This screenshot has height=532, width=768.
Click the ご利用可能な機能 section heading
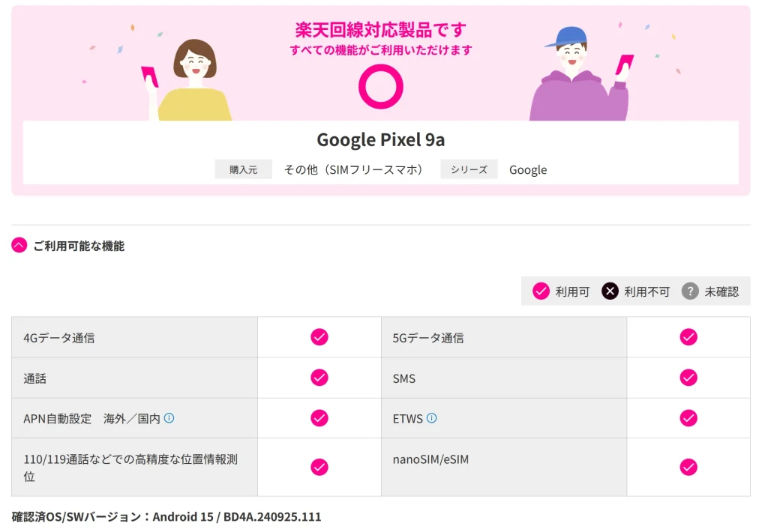(79, 246)
